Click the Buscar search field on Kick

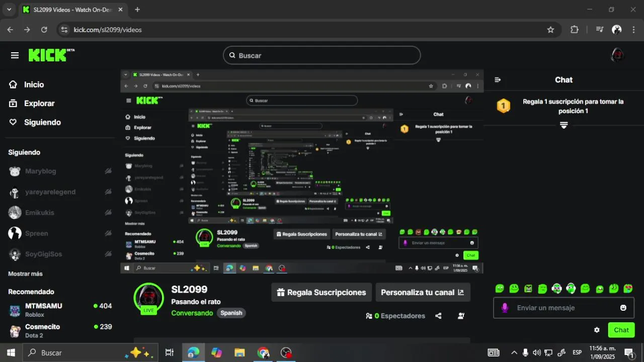322,55
